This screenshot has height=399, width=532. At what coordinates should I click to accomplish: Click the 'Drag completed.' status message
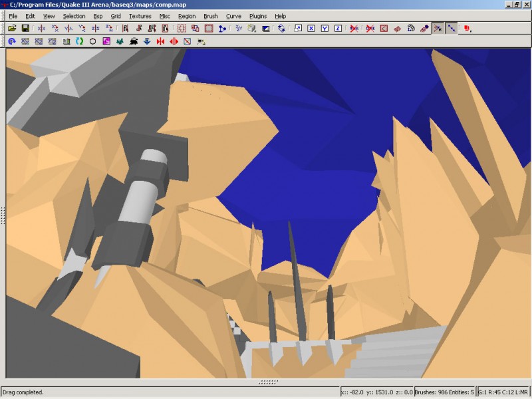[23, 392]
